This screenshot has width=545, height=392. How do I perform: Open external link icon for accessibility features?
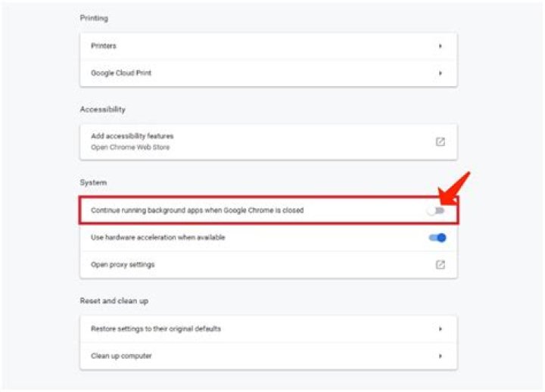pyautogui.click(x=440, y=142)
